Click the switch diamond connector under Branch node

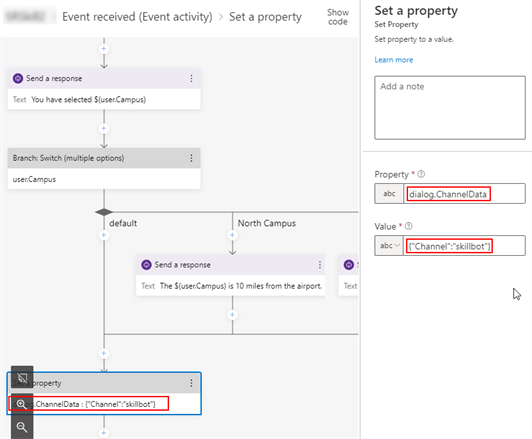(104, 212)
